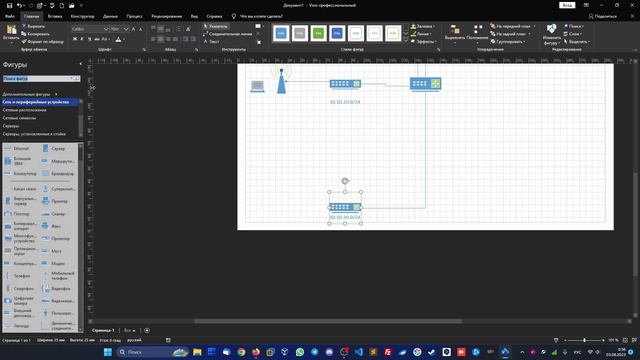Image resolution: width=640 pixels, height=360 pixels.
Task: Open More Shapes (Дополнительные фигуры) menu
Action: click(x=30, y=94)
